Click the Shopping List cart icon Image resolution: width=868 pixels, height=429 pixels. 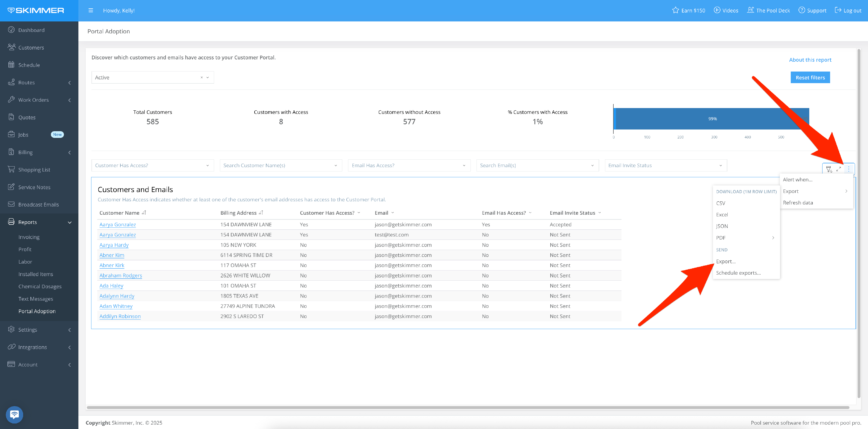point(12,169)
